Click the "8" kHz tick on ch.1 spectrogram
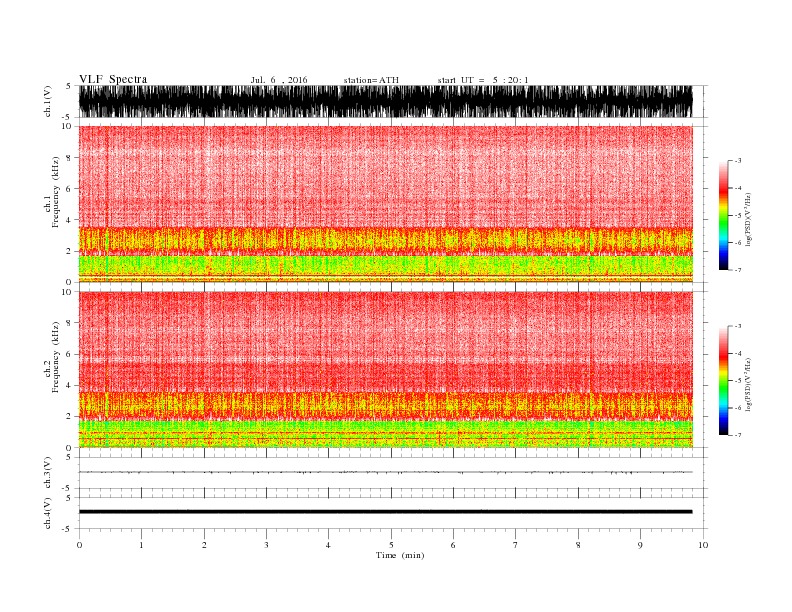This screenshot has height=612, width=792. (x=69, y=158)
